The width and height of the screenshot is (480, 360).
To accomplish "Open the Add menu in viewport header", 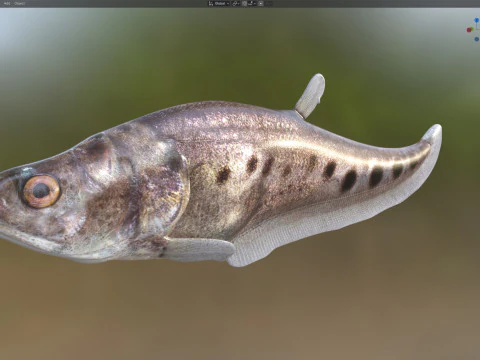I will click(x=7, y=4).
